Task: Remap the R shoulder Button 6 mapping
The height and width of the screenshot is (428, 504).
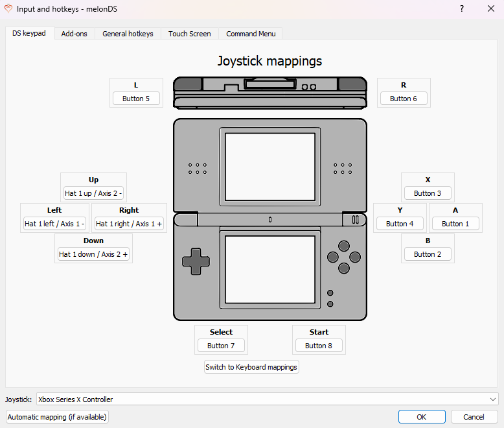Action: tap(404, 99)
